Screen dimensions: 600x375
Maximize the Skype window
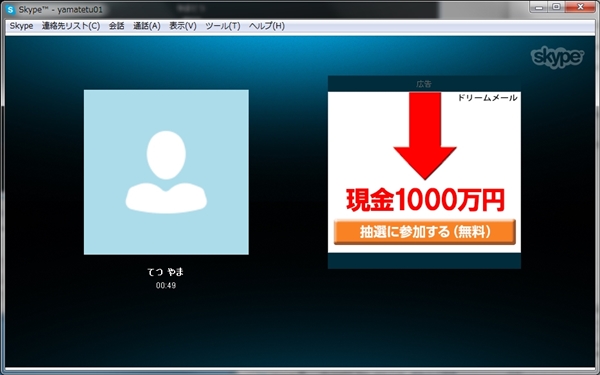[557, 7]
